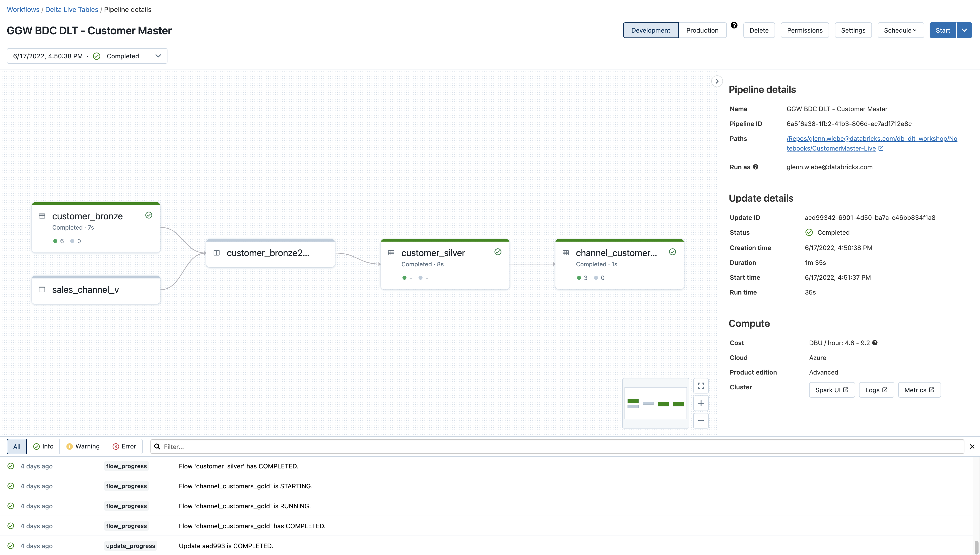This screenshot has height=555, width=980.
Task: Collapse the Pipeline details side panel
Action: pos(717,81)
